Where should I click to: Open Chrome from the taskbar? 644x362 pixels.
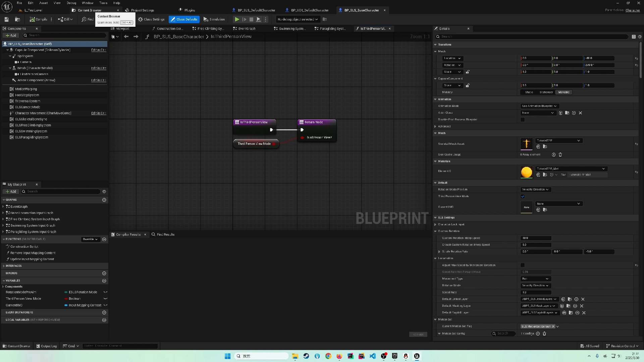(x=328, y=356)
